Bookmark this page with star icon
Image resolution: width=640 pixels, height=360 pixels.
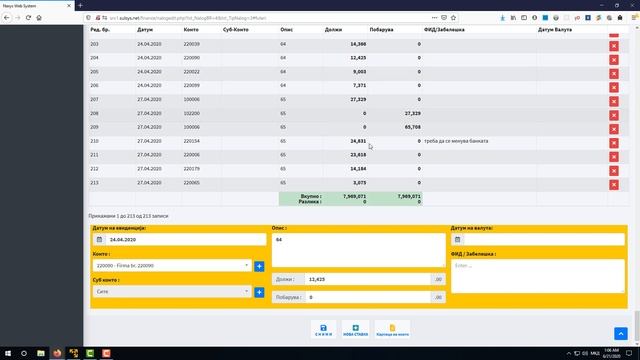(x=453, y=18)
